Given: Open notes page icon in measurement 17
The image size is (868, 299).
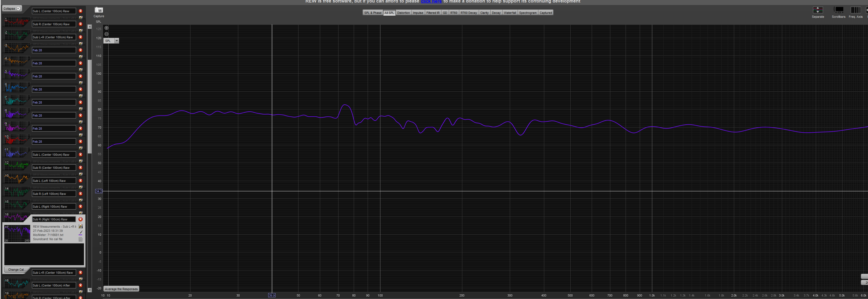Looking at the screenshot, I should 81,239.
